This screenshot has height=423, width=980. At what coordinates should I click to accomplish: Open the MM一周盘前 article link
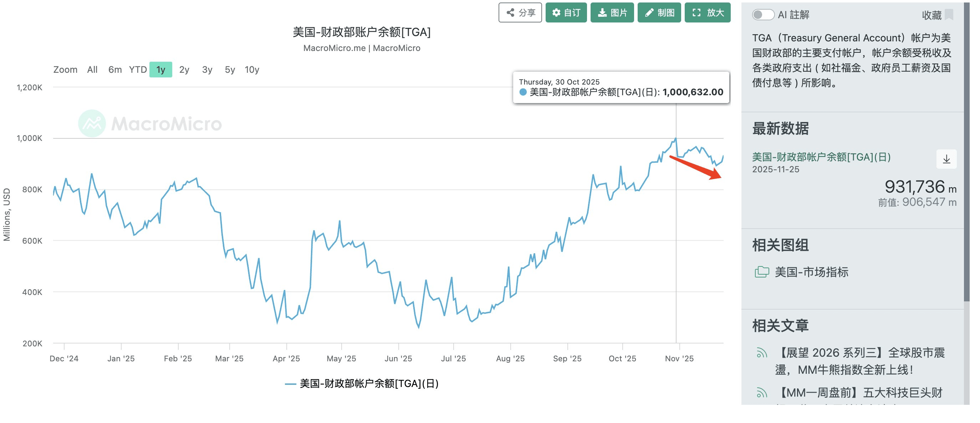859,392
